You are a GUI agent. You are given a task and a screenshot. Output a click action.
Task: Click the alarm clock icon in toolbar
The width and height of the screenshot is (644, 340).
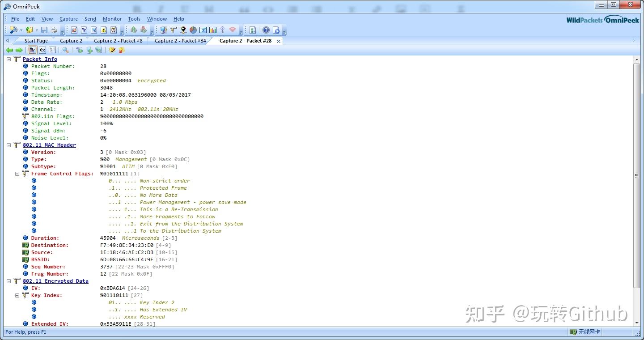coord(114,30)
